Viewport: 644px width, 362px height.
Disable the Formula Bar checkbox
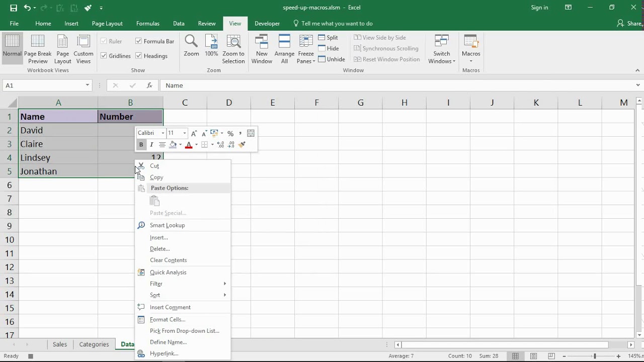139,41
